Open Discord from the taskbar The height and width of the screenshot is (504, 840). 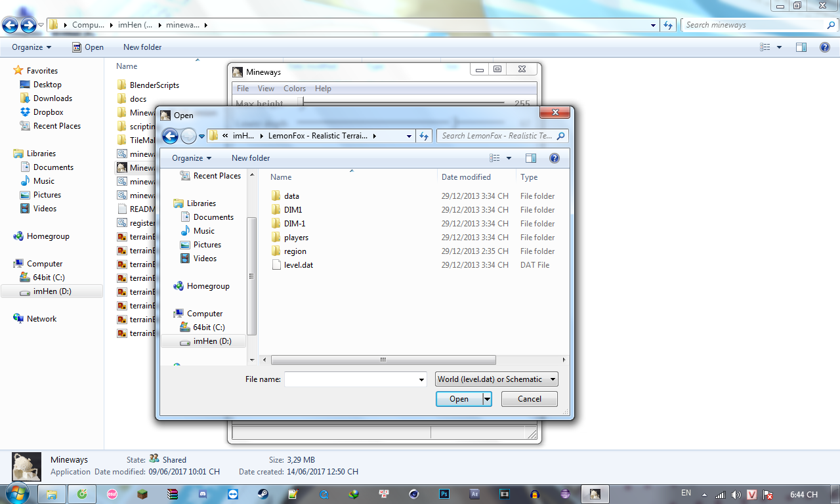coord(202,494)
